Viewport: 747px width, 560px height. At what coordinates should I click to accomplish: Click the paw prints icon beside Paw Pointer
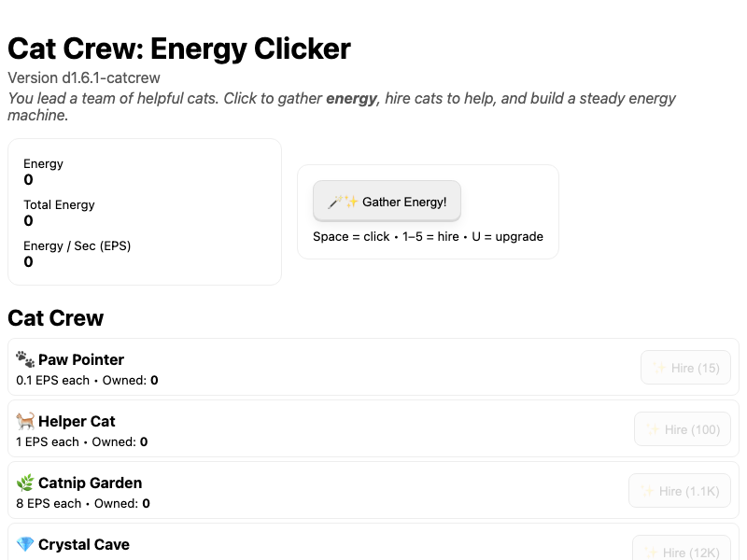click(x=25, y=359)
